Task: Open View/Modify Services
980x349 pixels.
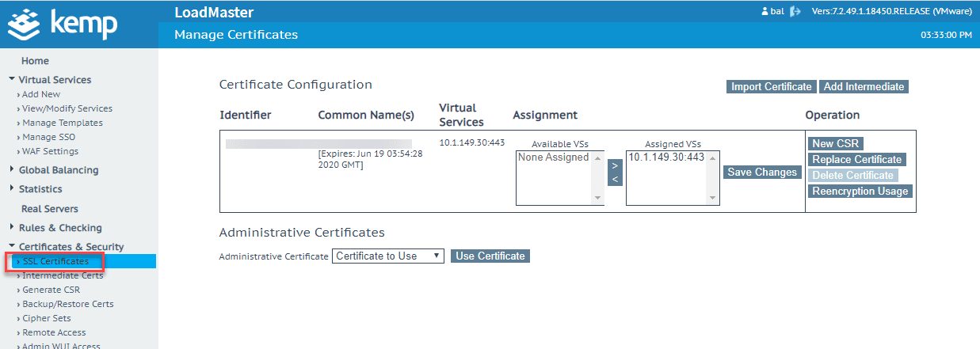Action: click(x=67, y=108)
